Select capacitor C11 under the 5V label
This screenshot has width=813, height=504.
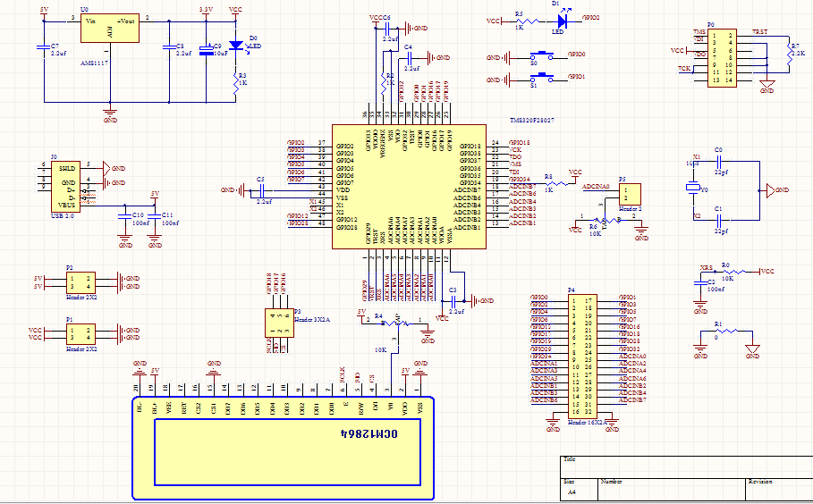pos(154,215)
